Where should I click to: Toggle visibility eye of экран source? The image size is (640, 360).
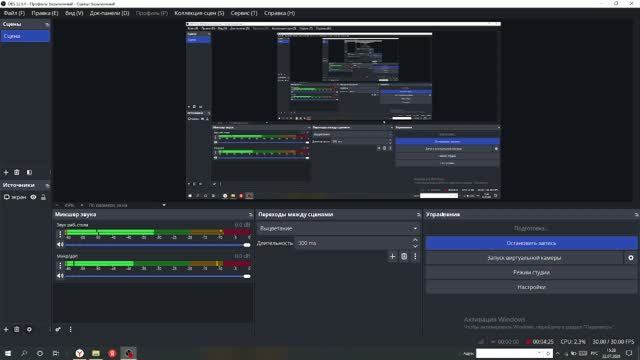pos(33,197)
